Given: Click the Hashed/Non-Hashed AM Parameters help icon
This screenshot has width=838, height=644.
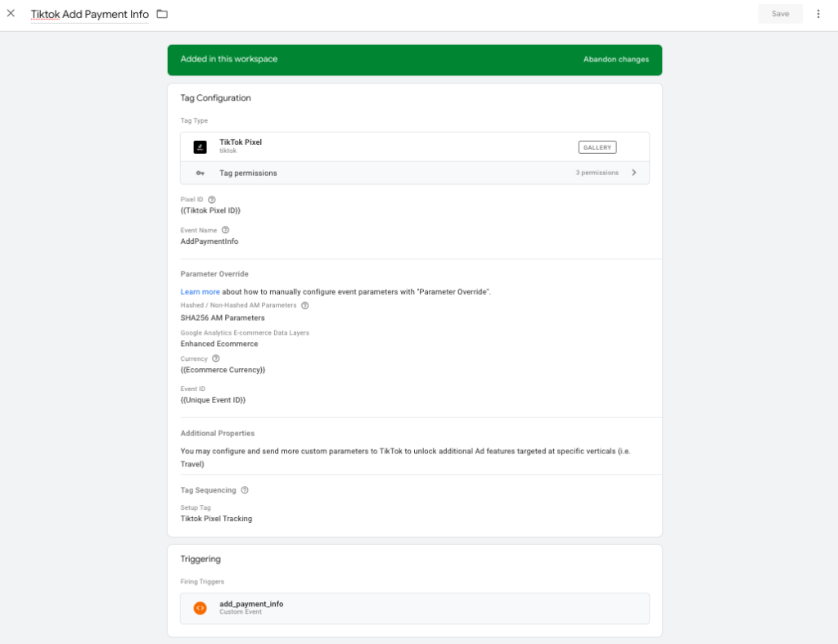Looking at the screenshot, I should (x=304, y=304).
